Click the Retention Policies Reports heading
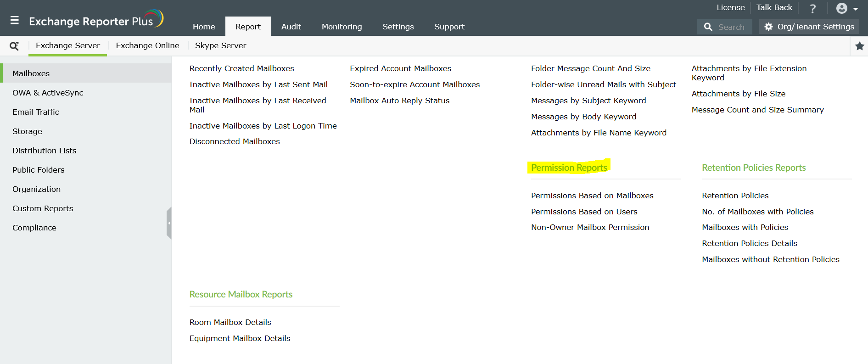 pyautogui.click(x=754, y=168)
